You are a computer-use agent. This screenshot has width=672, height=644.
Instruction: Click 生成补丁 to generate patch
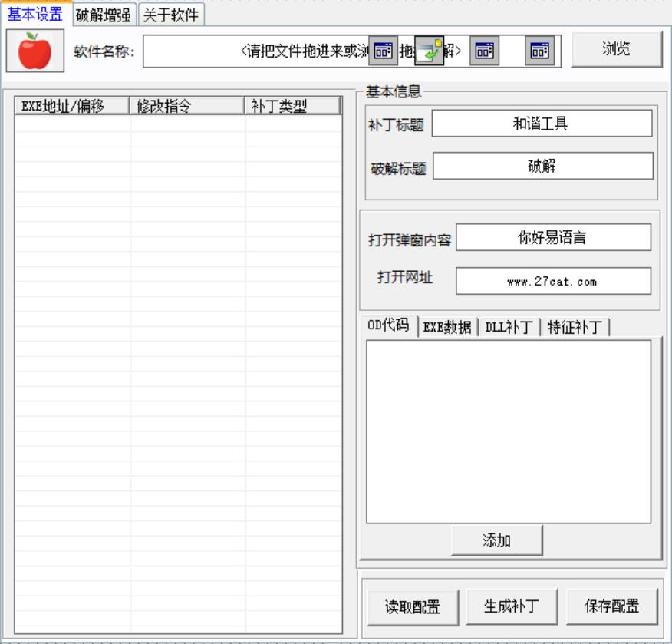point(511,606)
